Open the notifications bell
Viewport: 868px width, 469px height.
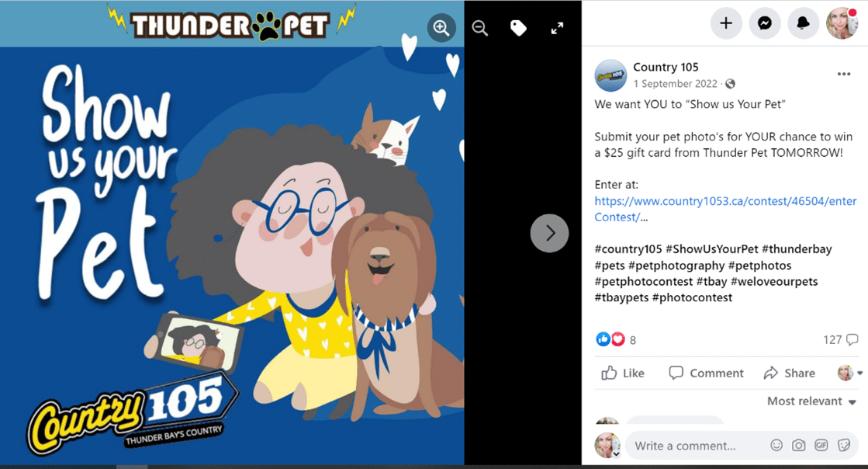click(x=803, y=23)
